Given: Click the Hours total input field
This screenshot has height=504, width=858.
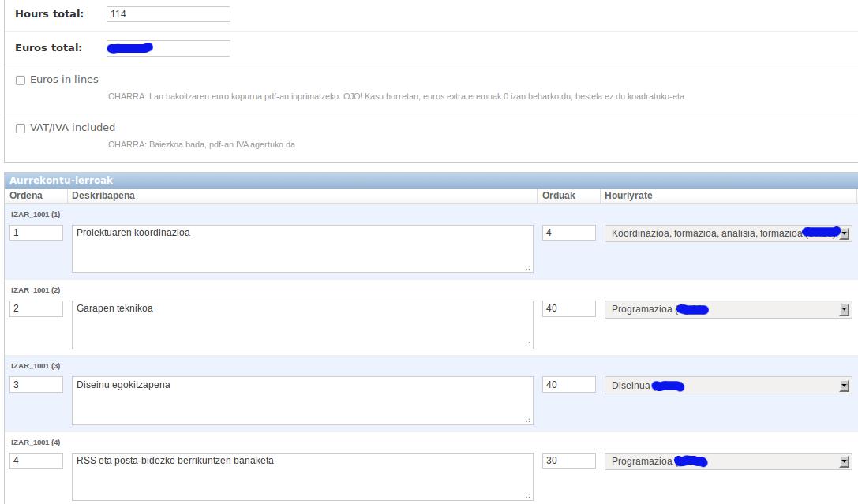Looking at the screenshot, I should pos(167,14).
